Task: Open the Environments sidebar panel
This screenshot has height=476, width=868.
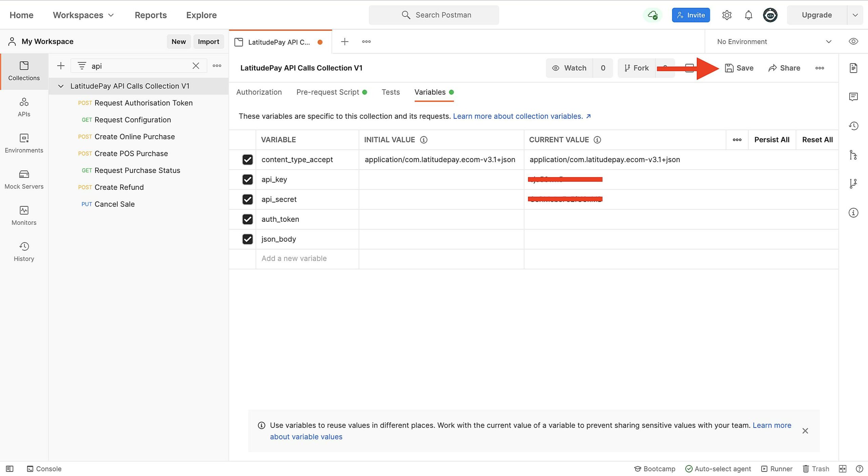Action: point(24,143)
